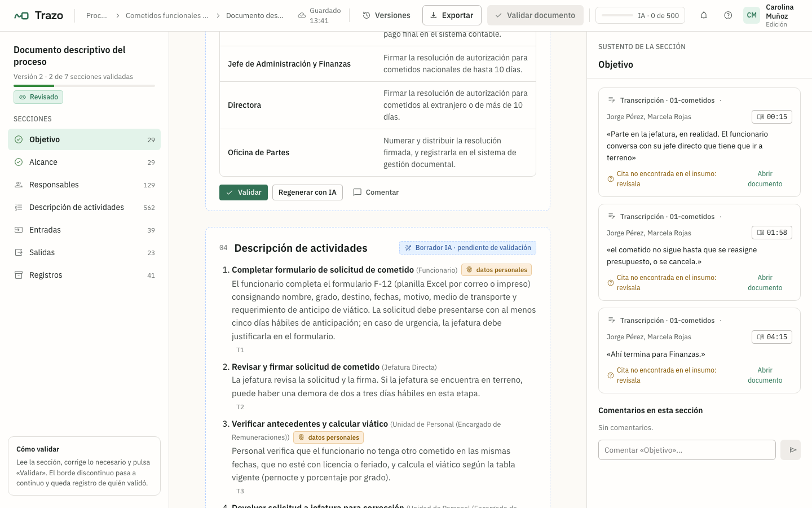The height and width of the screenshot is (508, 812).
Task: Focus the Comentar «Objetivo» input field
Action: click(x=687, y=450)
